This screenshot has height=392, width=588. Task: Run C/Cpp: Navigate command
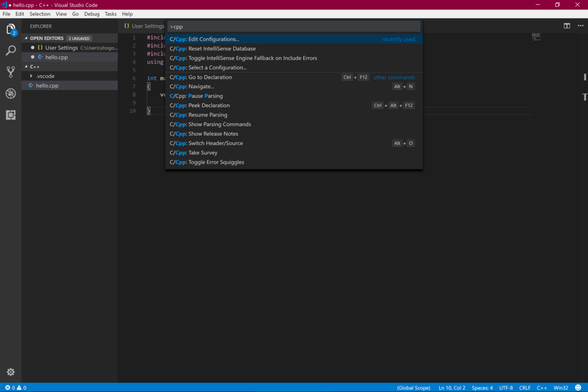(294, 87)
